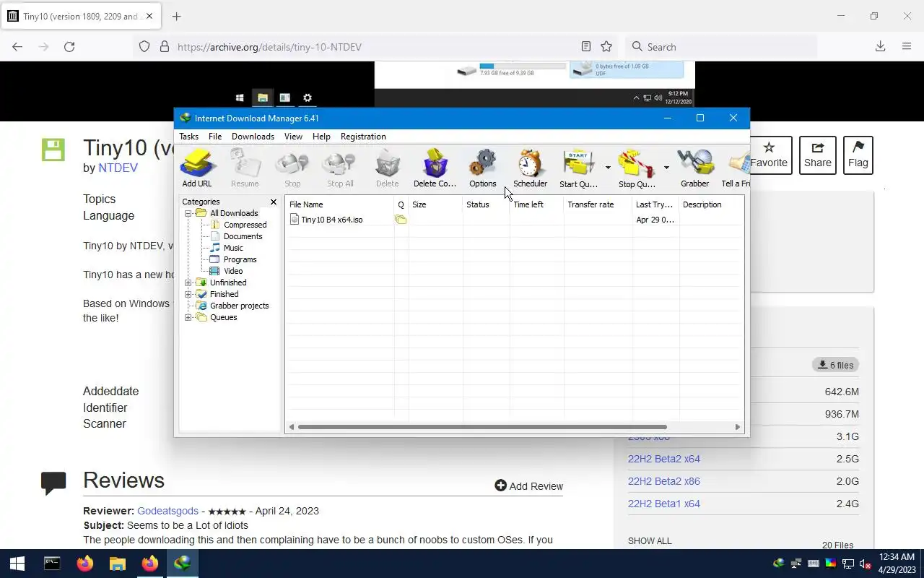Open the View menu in IDM
Viewport: 924px width, 578px height.
[293, 137]
